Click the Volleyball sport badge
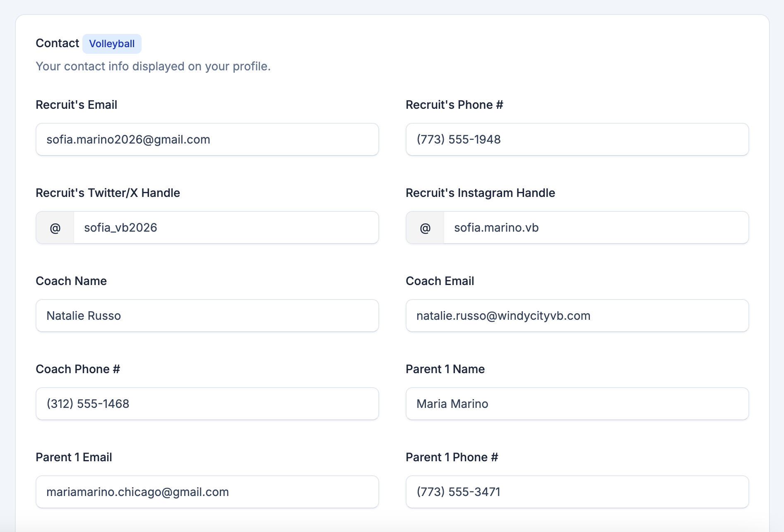The height and width of the screenshot is (532, 784). pos(112,44)
